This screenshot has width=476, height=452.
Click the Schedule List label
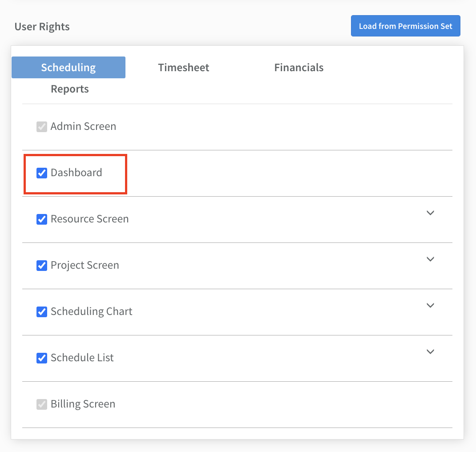[82, 358]
